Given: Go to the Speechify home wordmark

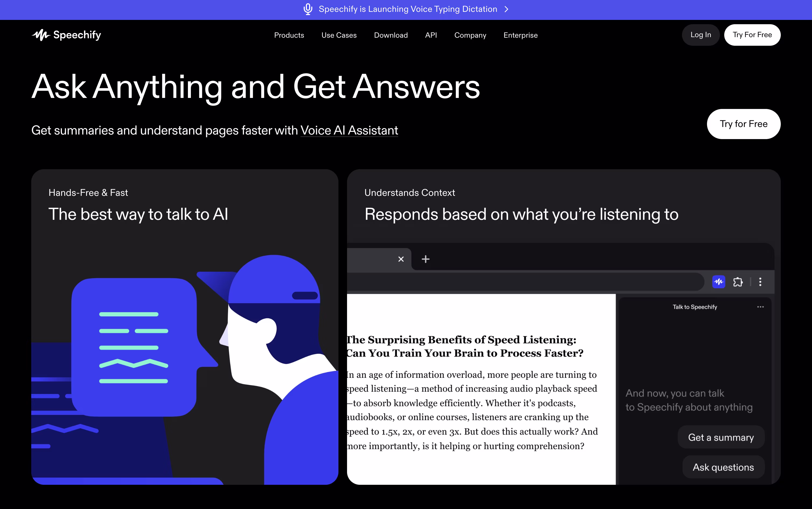Looking at the screenshot, I should (77, 35).
